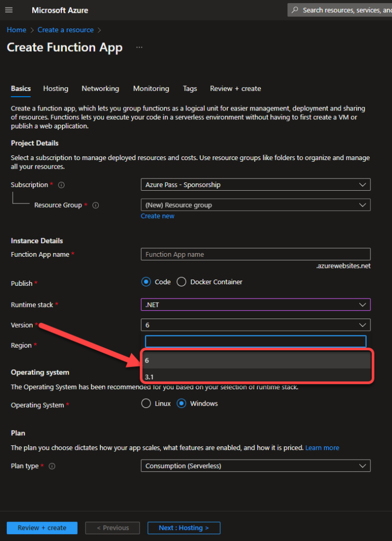Open the ellipsis menu beside Create Function App
The height and width of the screenshot is (541, 392).
[139, 47]
